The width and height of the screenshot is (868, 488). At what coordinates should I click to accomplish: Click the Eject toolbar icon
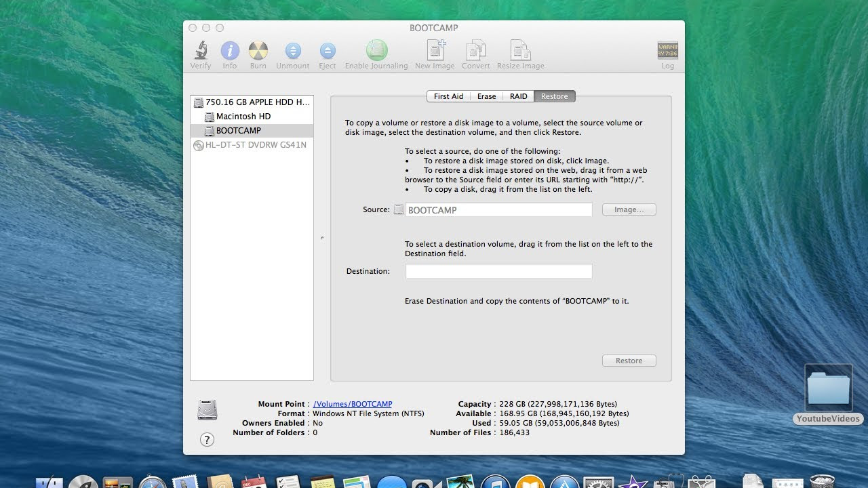pyautogui.click(x=328, y=51)
